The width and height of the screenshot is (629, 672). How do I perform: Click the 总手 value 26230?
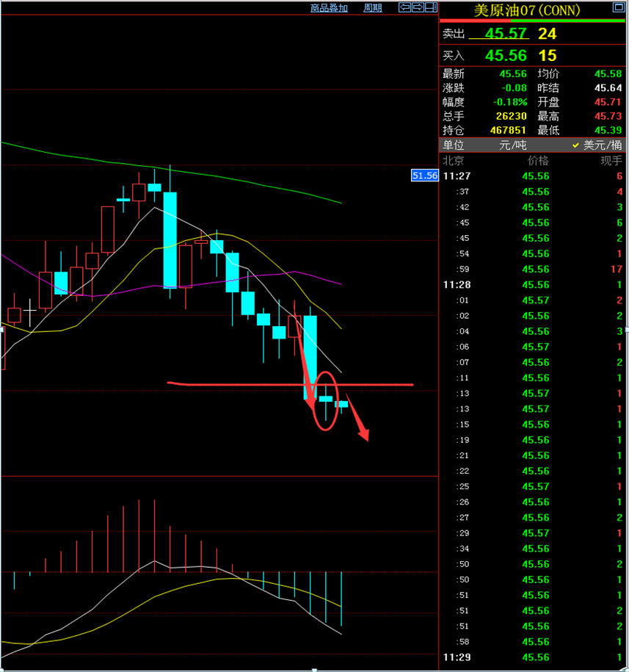click(512, 116)
